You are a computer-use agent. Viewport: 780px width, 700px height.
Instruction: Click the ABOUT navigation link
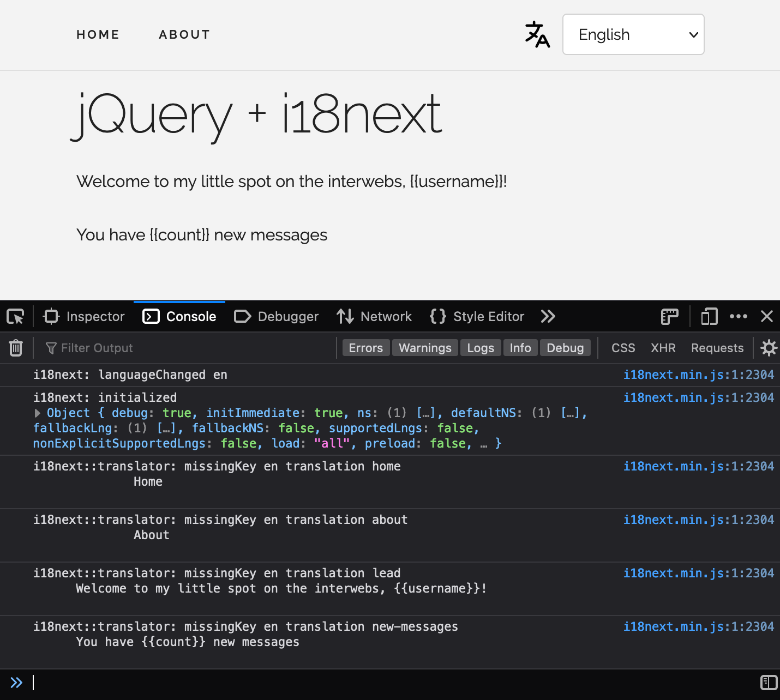[184, 34]
